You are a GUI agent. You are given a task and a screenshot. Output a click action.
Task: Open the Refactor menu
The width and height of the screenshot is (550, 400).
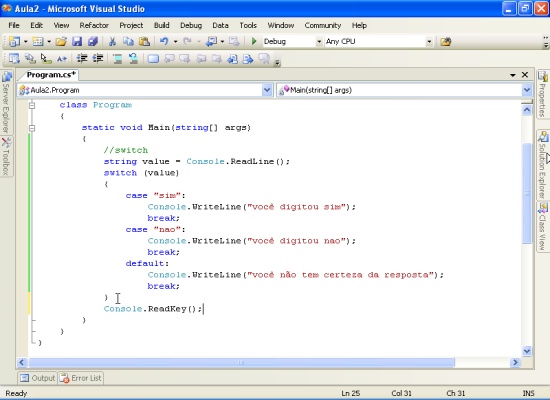click(x=94, y=25)
